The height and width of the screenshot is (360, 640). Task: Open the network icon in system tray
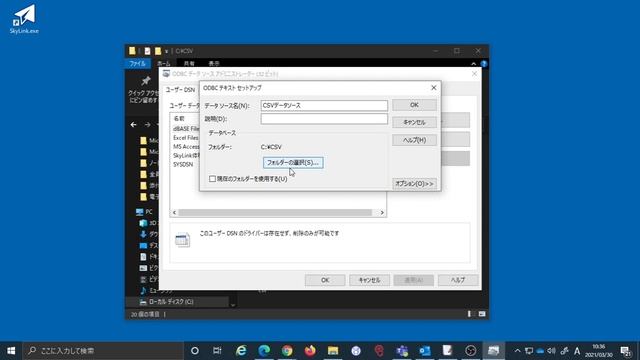click(529, 351)
